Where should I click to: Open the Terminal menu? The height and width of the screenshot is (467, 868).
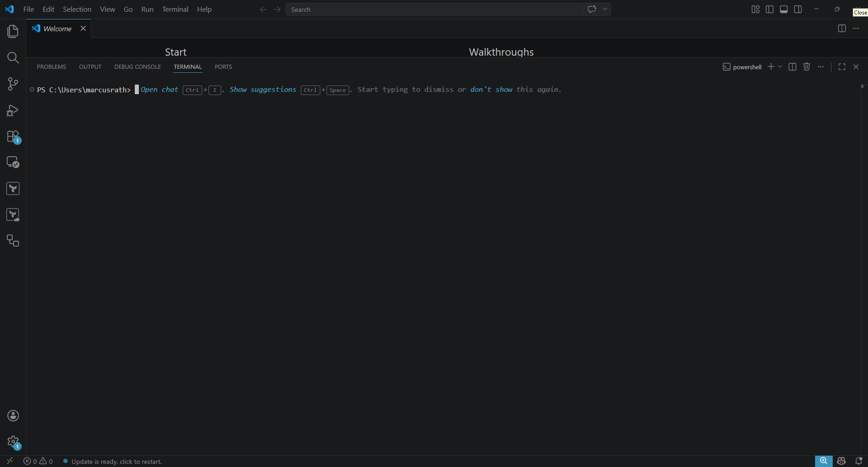[175, 9]
